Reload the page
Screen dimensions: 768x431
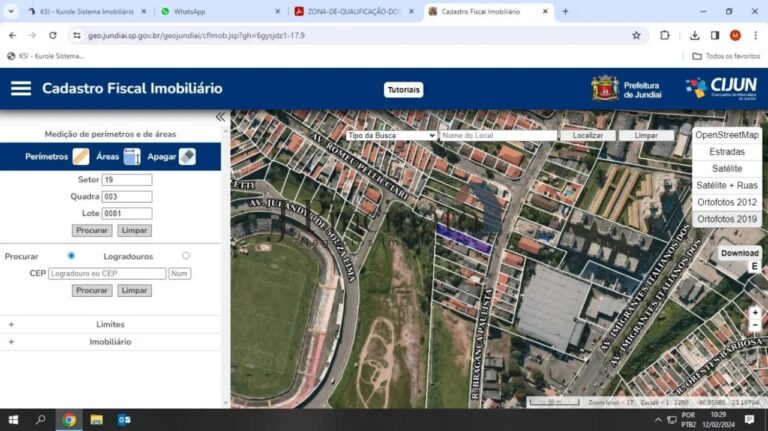coord(52,35)
